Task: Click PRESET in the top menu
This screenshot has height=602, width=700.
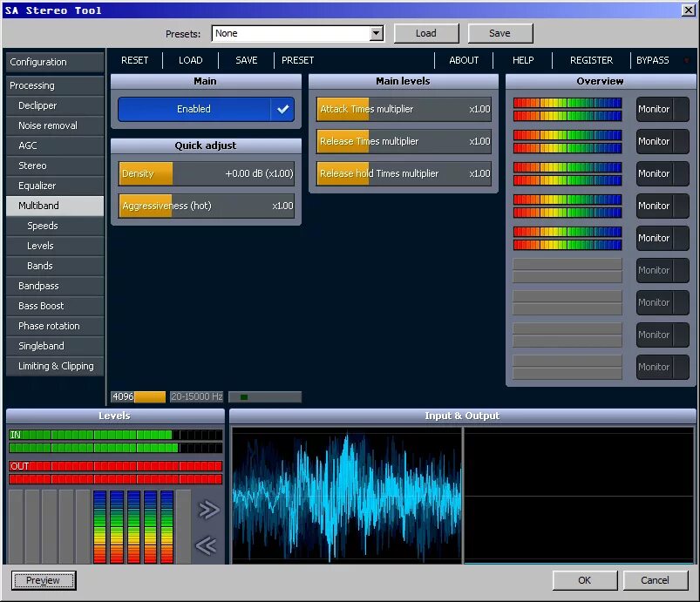Action: point(298,60)
